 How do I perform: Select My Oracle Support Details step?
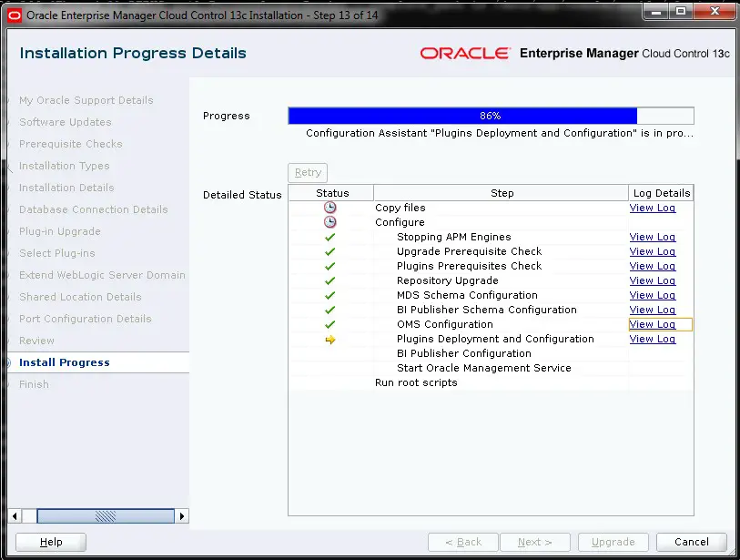pyautogui.click(x=86, y=100)
